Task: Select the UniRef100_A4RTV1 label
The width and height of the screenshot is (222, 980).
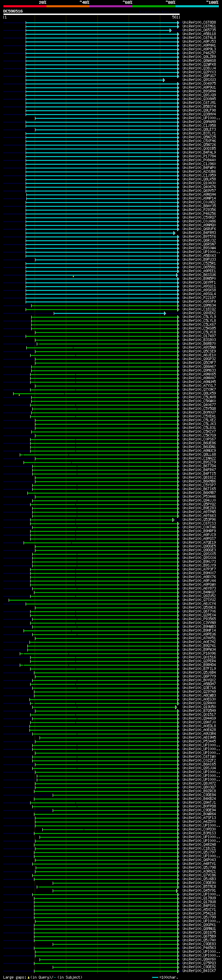Action: tap(199, 864)
